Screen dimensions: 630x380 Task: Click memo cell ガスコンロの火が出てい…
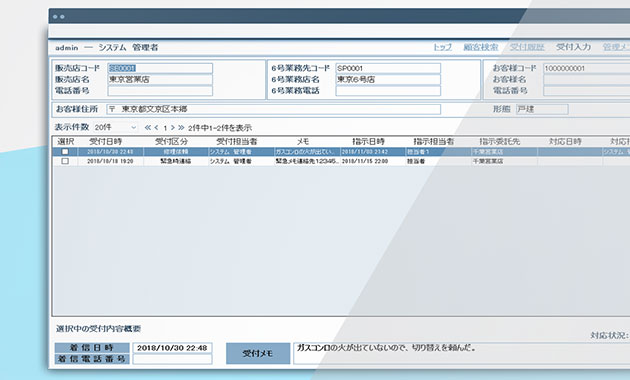click(307, 152)
